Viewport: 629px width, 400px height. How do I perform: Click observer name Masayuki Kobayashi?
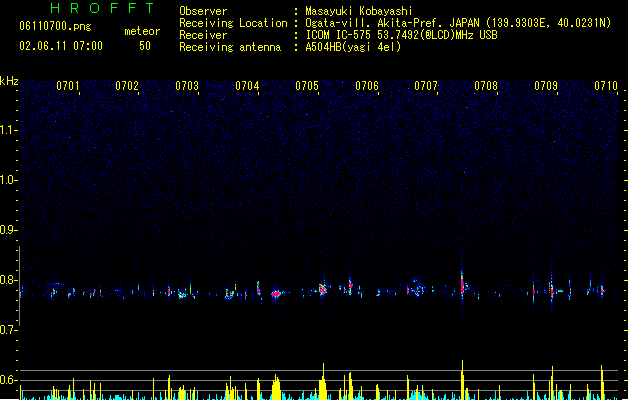click(x=359, y=11)
